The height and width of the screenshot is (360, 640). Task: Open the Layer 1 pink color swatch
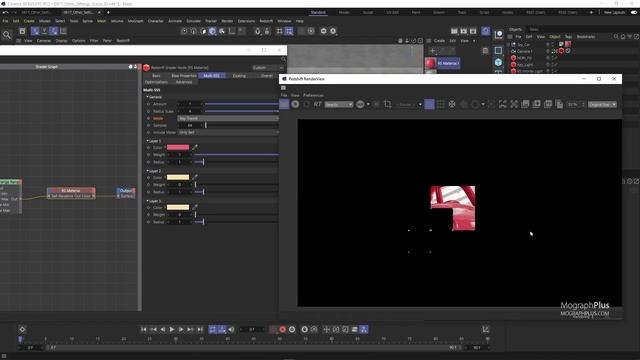(x=178, y=147)
